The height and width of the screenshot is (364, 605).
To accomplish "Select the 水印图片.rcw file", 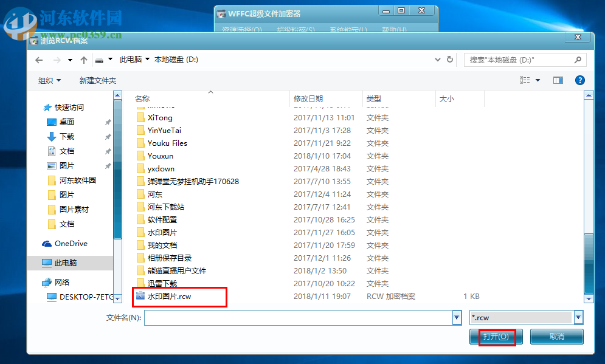I will 169,296.
